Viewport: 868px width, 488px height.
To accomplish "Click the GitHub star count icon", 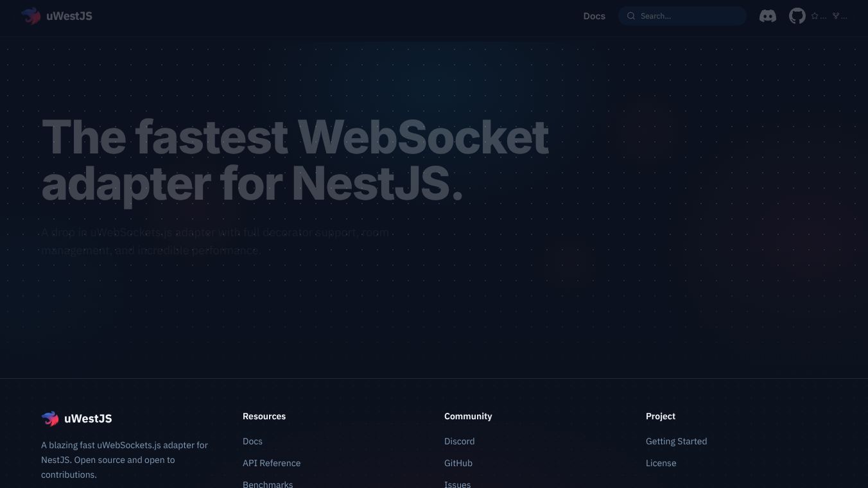I will (x=815, y=16).
